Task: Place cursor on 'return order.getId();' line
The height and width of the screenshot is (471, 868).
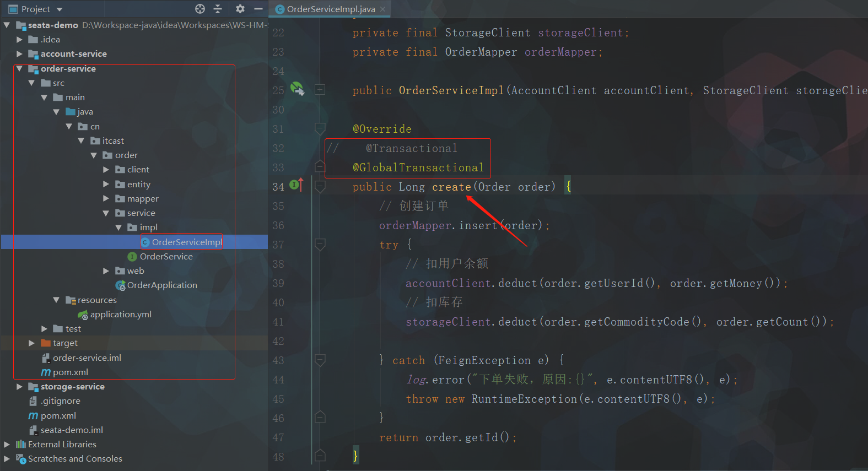Action: [x=448, y=437]
